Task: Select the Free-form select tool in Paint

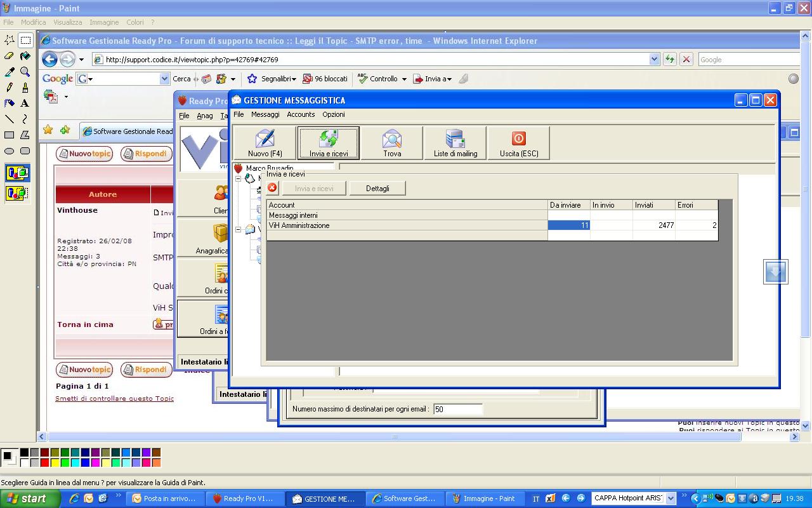Action: pyautogui.click(x=10, y=40)
